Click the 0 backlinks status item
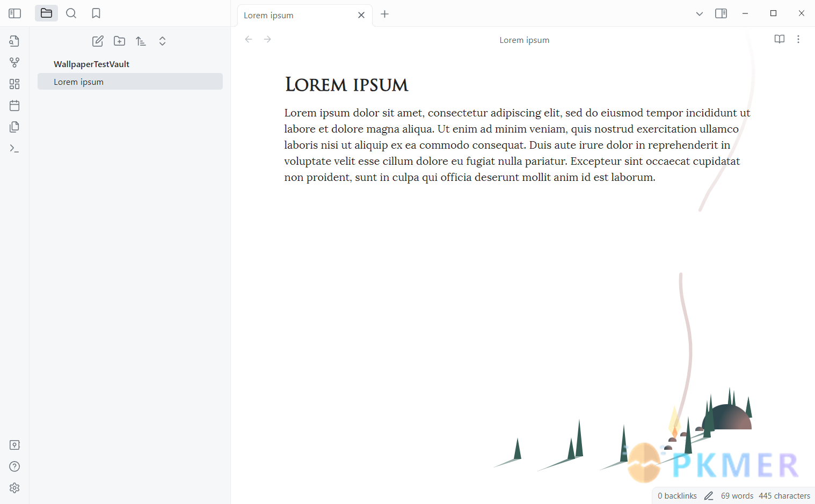This screenshot has height=504, width=815. pos(677,496)
